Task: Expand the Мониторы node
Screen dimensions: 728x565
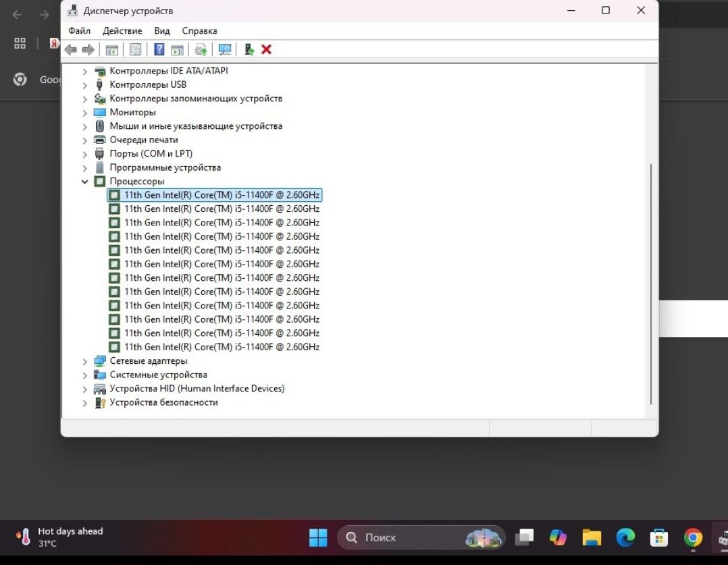Action: pyautogui.click(x=84, y=113)
